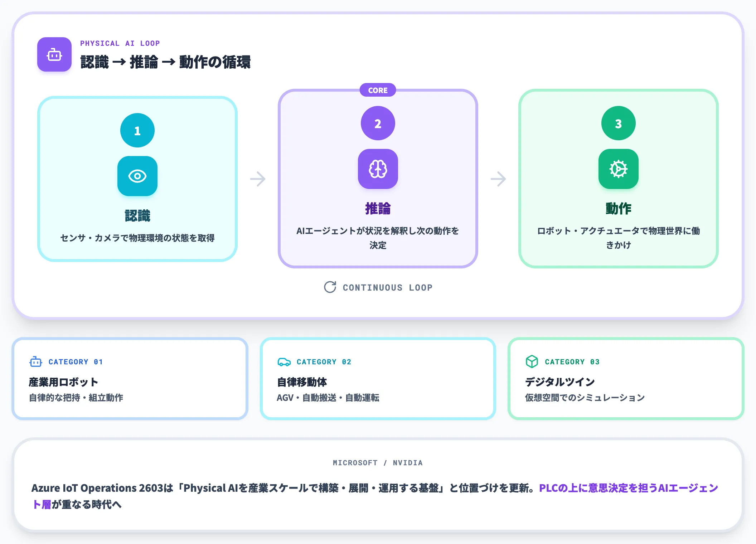This screenshot has height=544, width=756.
Task: Click the car icon next to Category 02
Action: coord(284,362)
